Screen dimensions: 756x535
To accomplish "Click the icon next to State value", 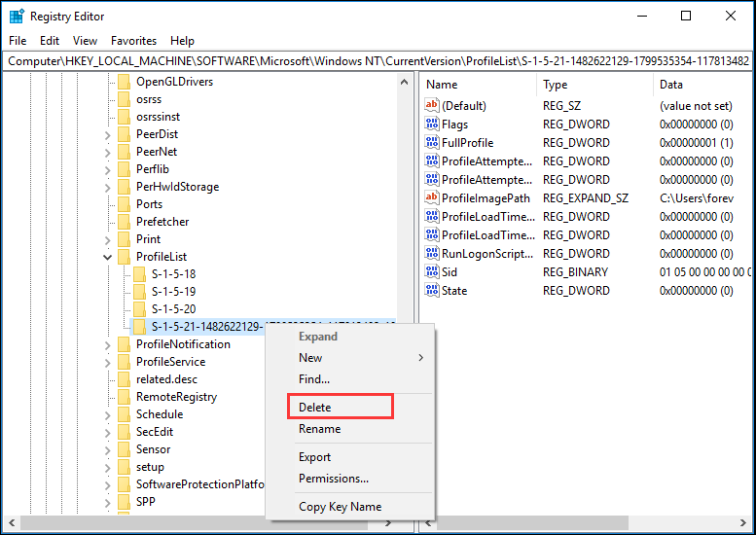I will [433, 291].
